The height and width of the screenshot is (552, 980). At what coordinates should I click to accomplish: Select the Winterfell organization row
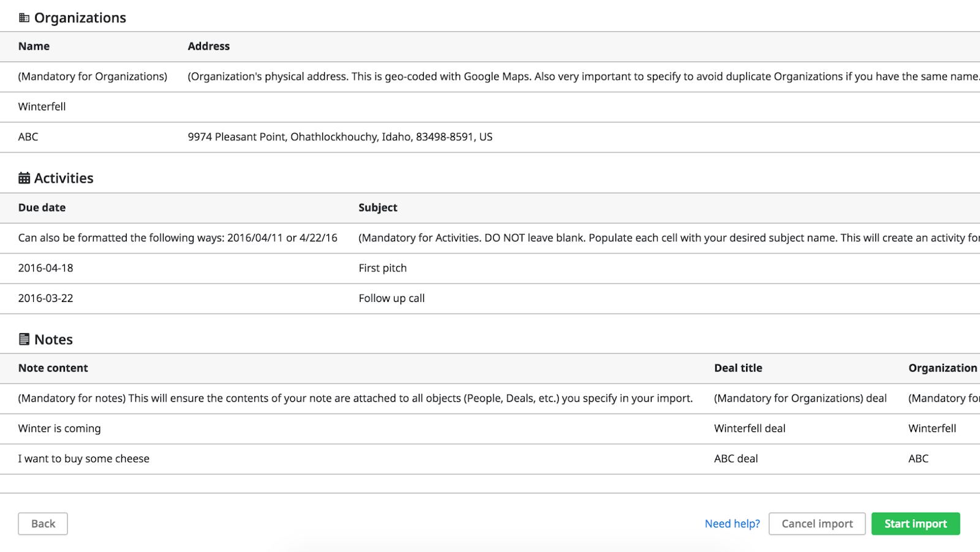(42, 106)
